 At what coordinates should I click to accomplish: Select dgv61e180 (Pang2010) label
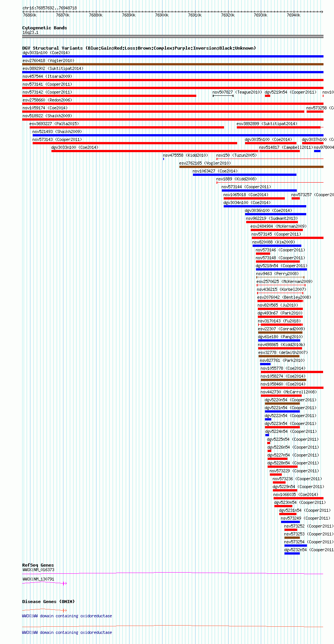pos(281,337)
